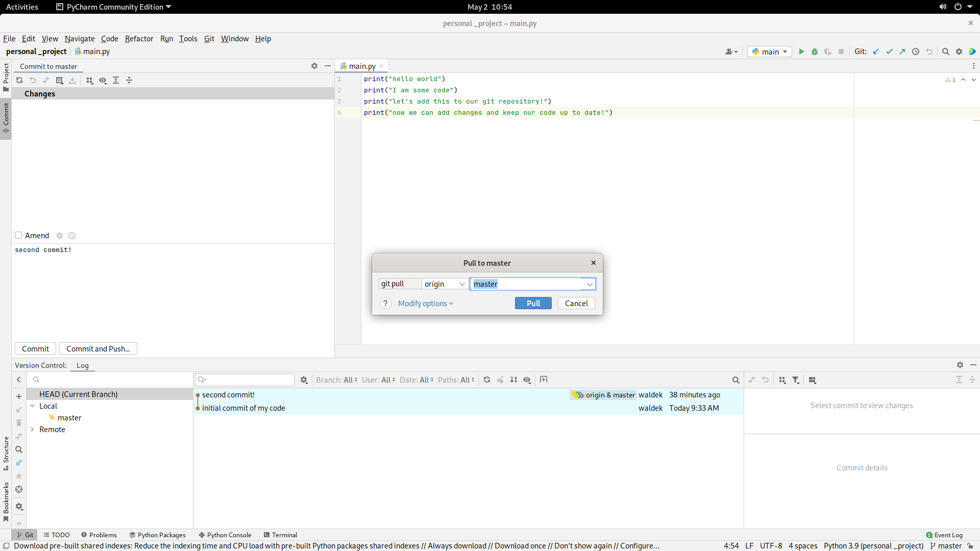980x551 pixels.
Task: Switch to the Log tab
Action: (x=82, y=365)
